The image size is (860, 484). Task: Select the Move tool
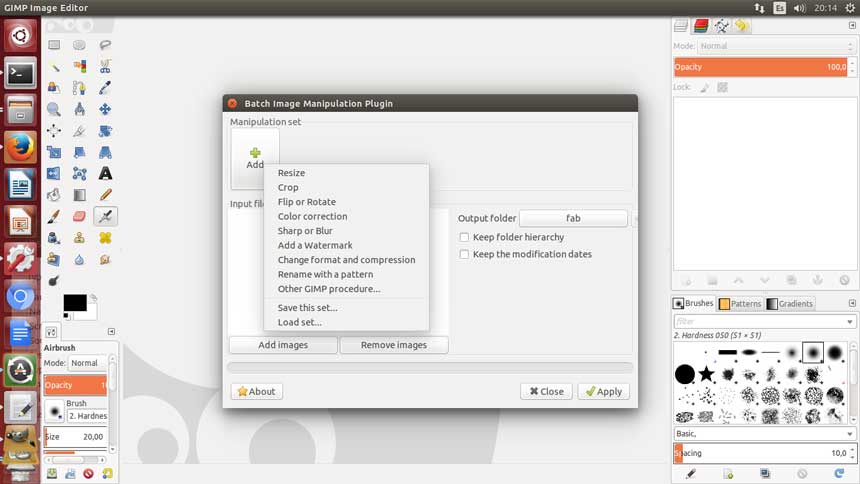105,109
